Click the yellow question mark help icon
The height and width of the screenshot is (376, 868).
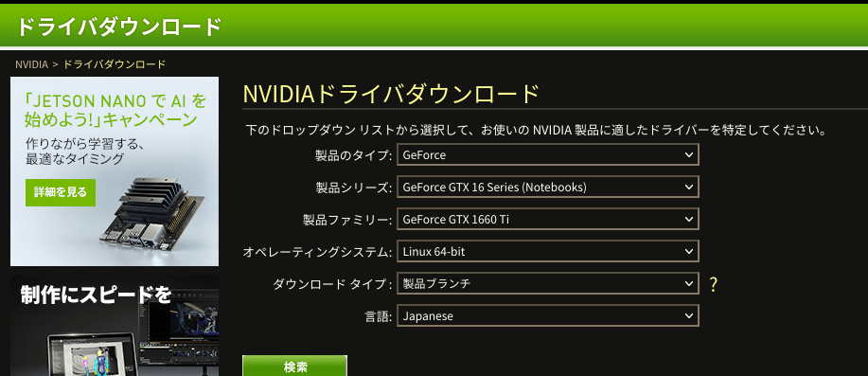pos(714,284)
